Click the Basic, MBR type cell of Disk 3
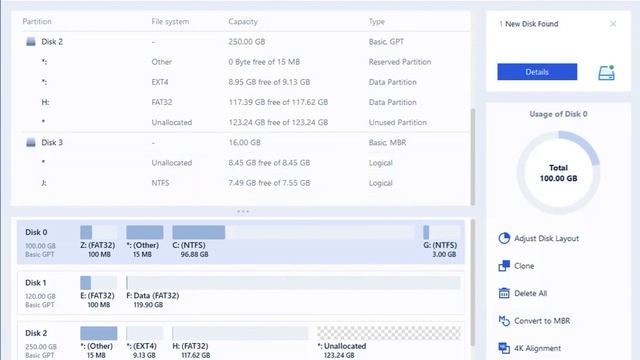Image resolution: width=640 pixels, height=360 pixels. click(387, 142)
